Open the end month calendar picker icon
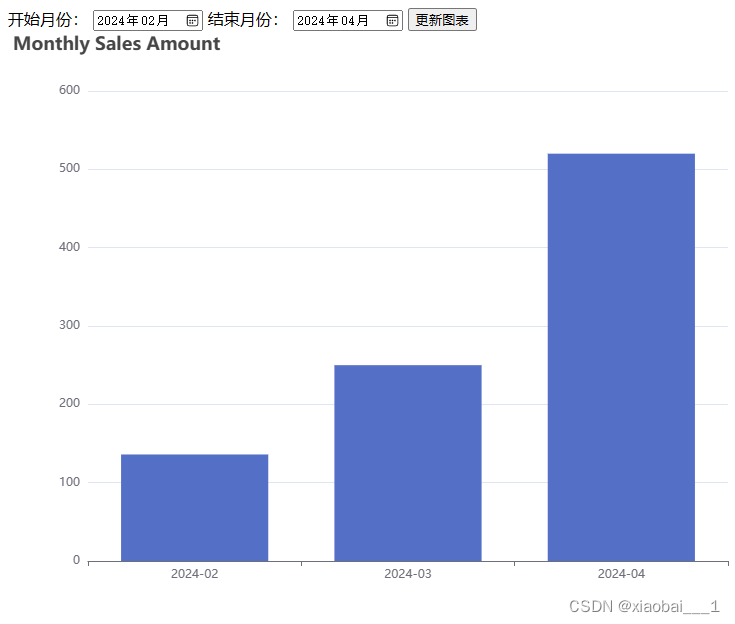 392,20
